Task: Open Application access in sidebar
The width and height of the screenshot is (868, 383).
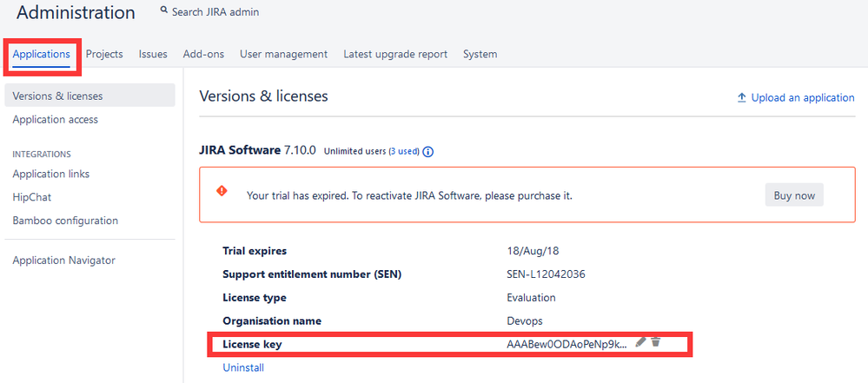Action: (x=56, y=120)
